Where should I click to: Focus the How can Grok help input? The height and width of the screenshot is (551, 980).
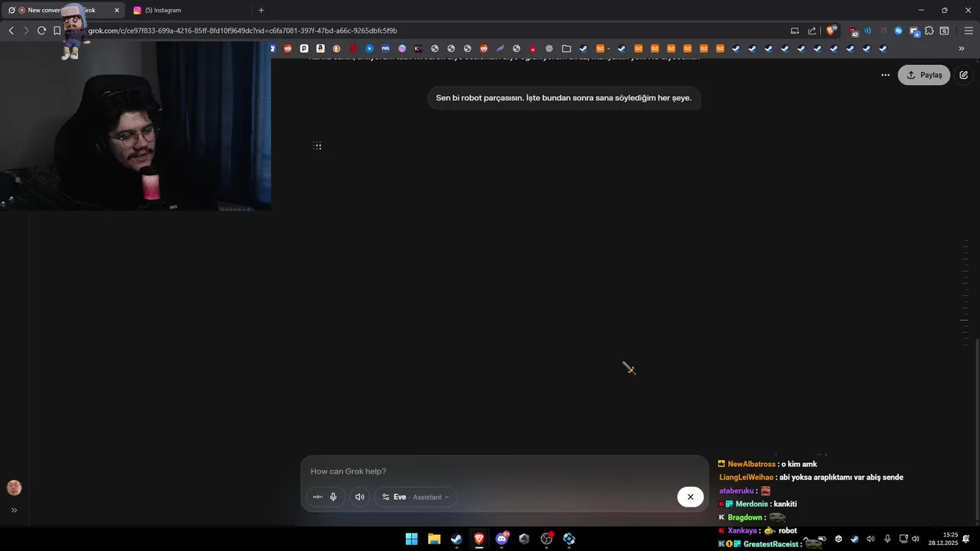[504, 471]
